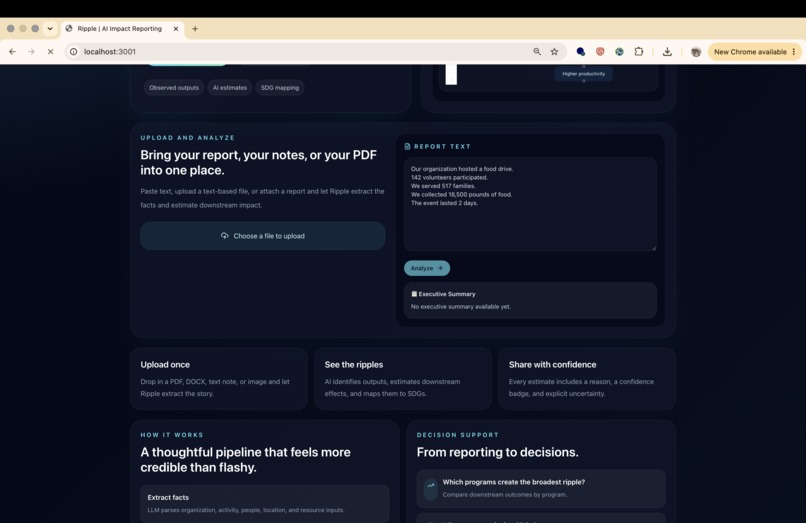This screenshot has width=806, height=523.
Task: Click the UPLOAD AND ANALYZE section label
Action: pyautogui.click(x=188, y=138)
